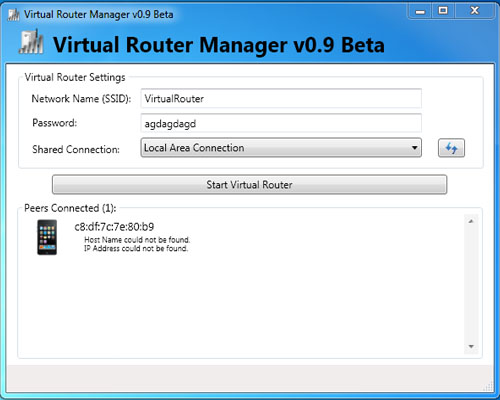The width and height of the screenshot is (500, 400).
Task: Minimize the Virtual Router Manager window
Action: [x=420, y=11]
